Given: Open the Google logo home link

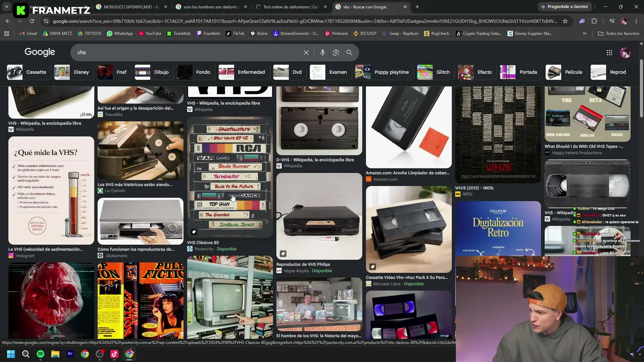Looking at the screenshot, I should coord(40,52).
